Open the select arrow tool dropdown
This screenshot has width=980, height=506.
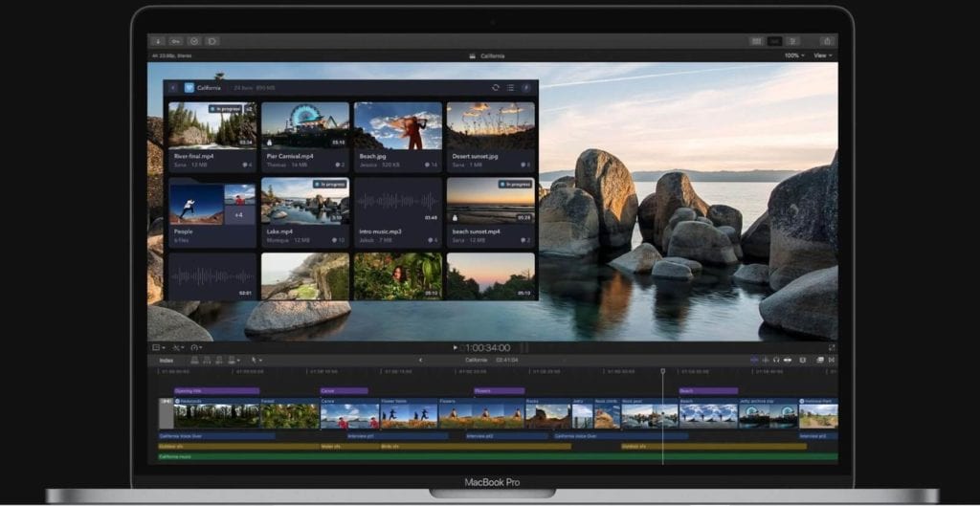256,361
